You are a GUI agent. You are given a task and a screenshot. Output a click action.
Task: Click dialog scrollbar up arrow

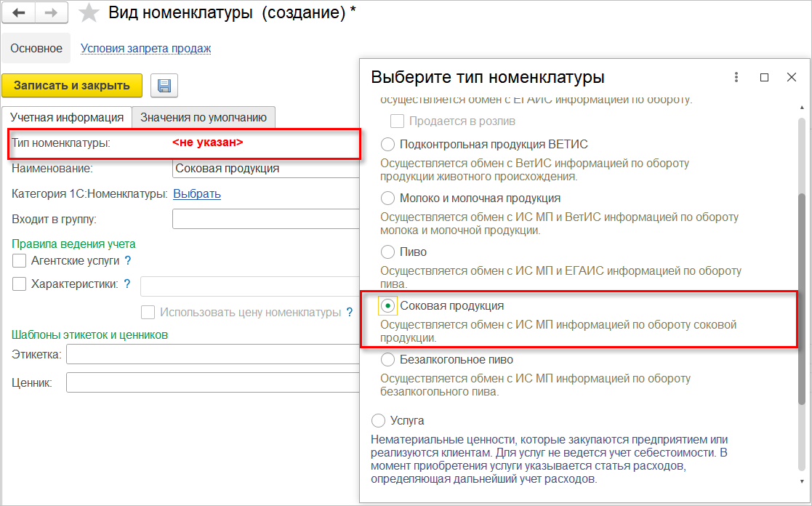point(802,108)
